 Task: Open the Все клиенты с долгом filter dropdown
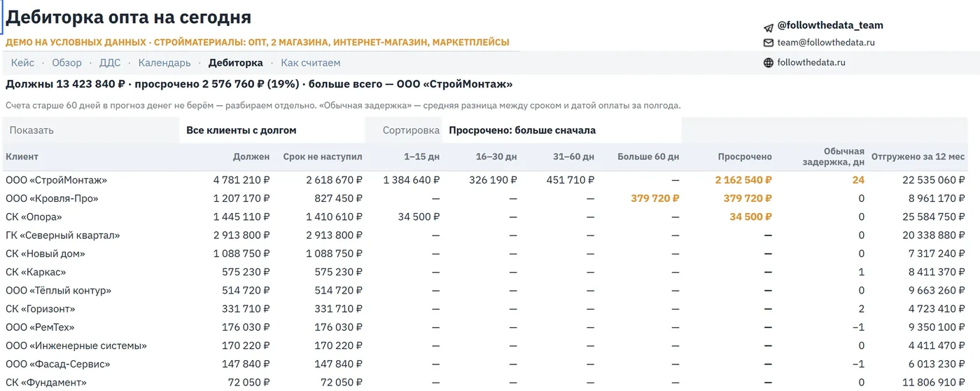click(272, 130)
